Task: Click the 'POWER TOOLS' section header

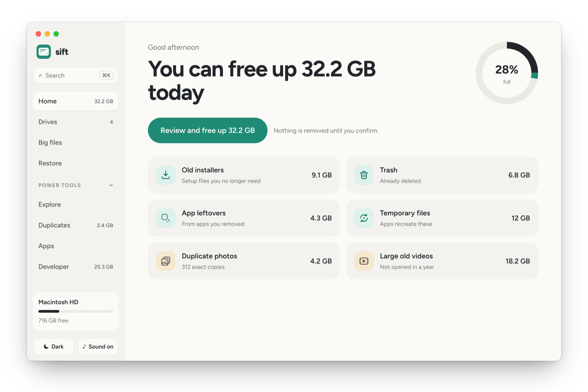Action: point(60,185)
